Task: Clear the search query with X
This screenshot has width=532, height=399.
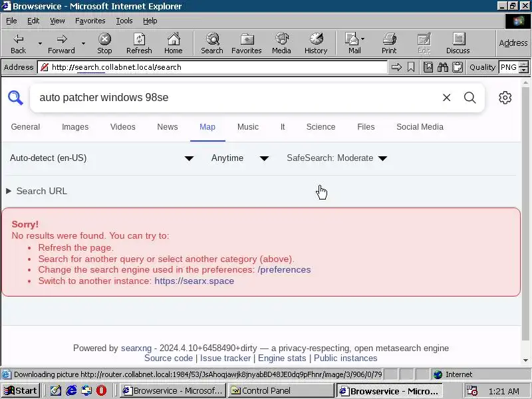Action: coord(446,98)
